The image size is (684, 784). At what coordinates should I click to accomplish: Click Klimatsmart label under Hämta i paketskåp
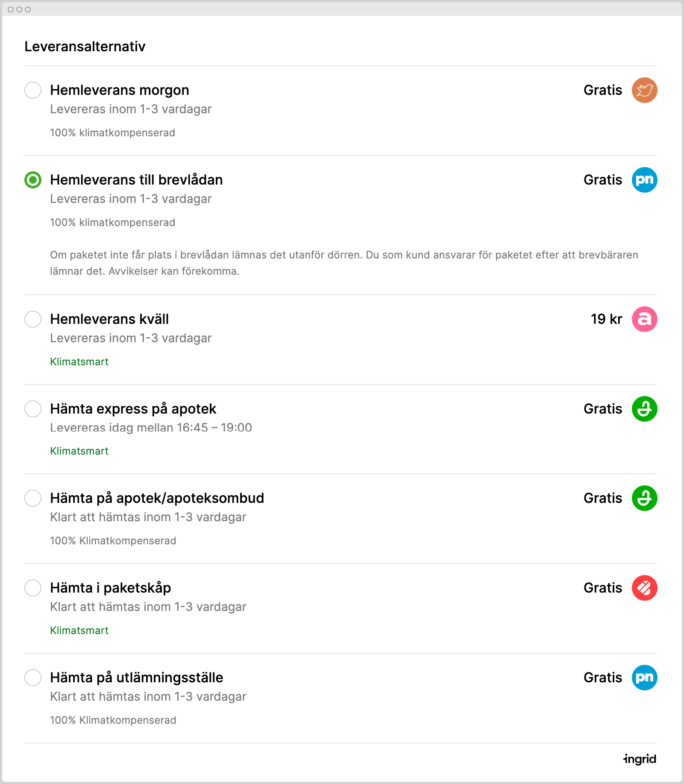point(79,631)
